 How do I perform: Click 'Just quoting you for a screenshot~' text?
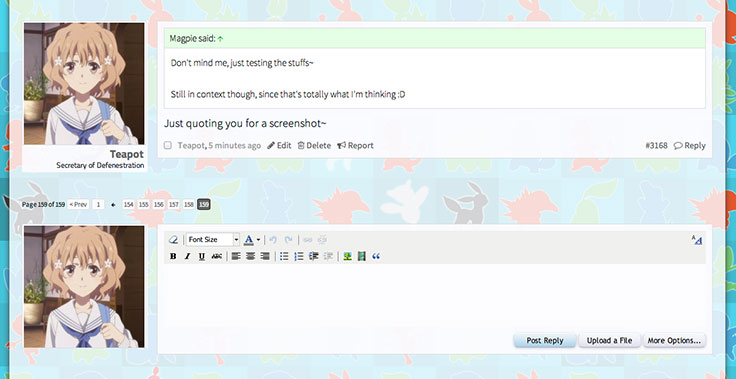coord(245,124)
